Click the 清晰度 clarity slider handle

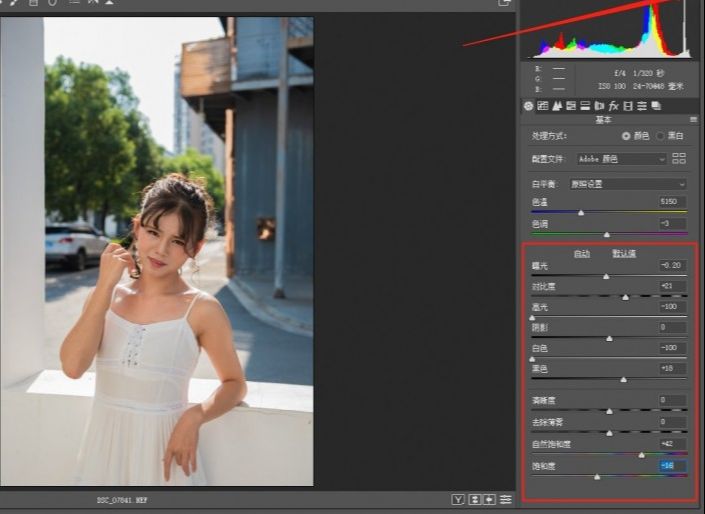(609, 411)
